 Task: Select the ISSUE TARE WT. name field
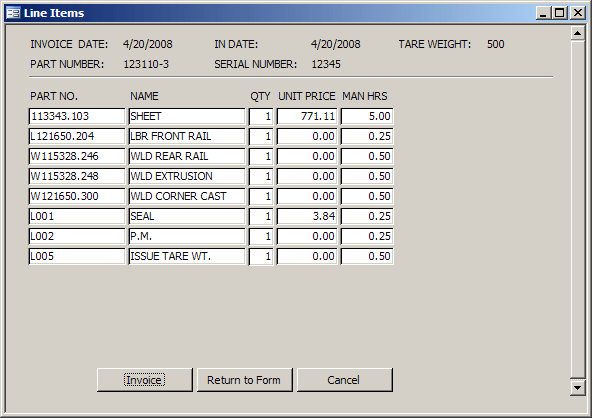coord(187,256)
